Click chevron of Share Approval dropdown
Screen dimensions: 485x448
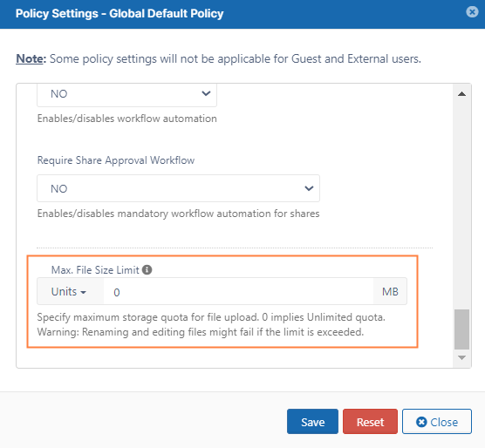(x=309, y=188)
